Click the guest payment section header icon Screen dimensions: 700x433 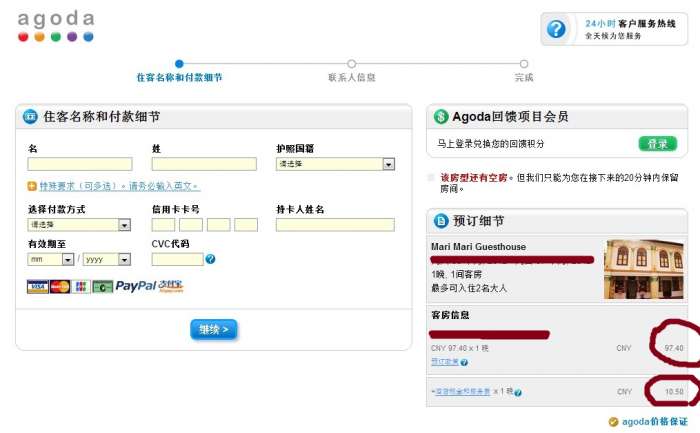point(30,117)
